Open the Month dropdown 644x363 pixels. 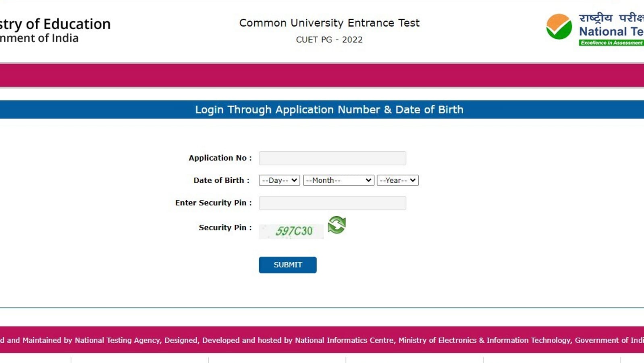[x=339, y=180]
